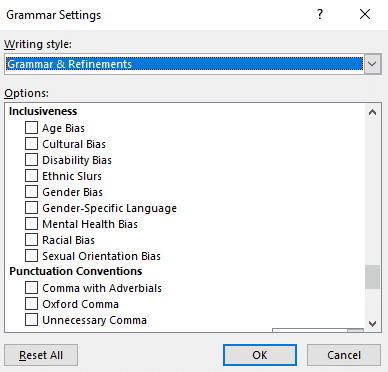This screenshot has height=372, width=388.
Task: Enable Gender Bias checking
Action: coord(31,192)
